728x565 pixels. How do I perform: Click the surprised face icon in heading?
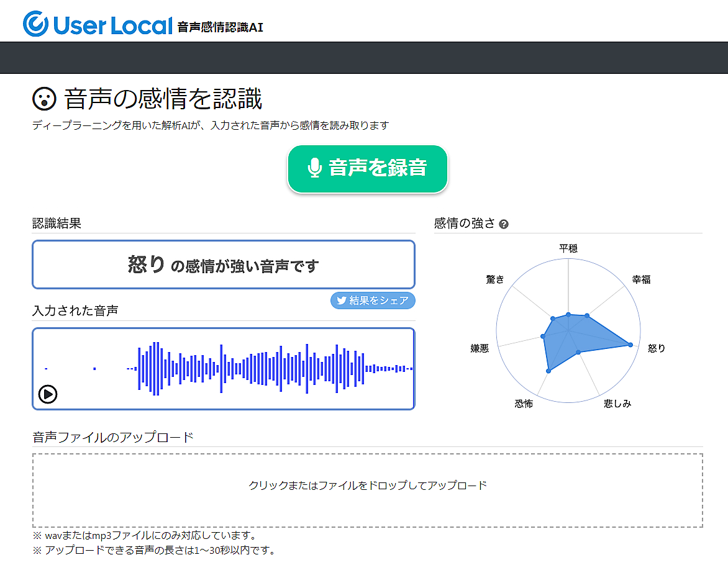(44, 99)
